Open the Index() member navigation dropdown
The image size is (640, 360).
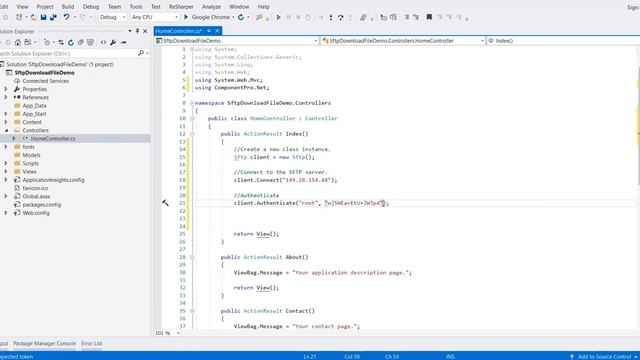click(562, 41)
